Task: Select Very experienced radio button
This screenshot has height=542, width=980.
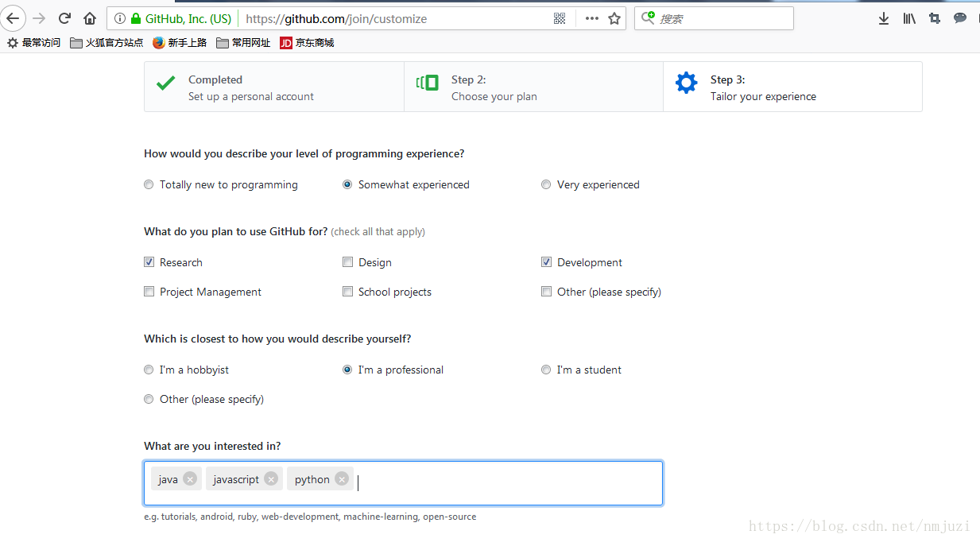Action: (546, 184)
